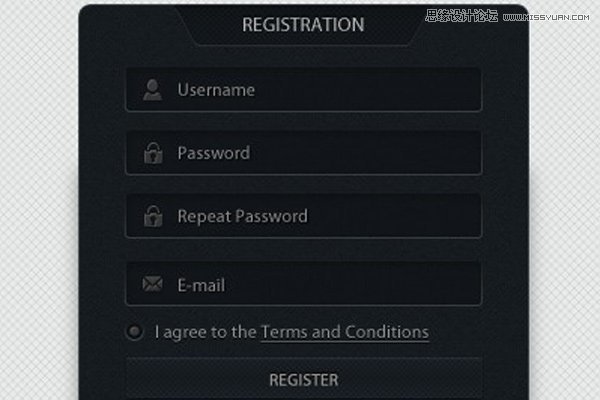600x400 pixels.
Task: Click the Username placeholder text
Action: pyautogui.click(x=216, y=90)
